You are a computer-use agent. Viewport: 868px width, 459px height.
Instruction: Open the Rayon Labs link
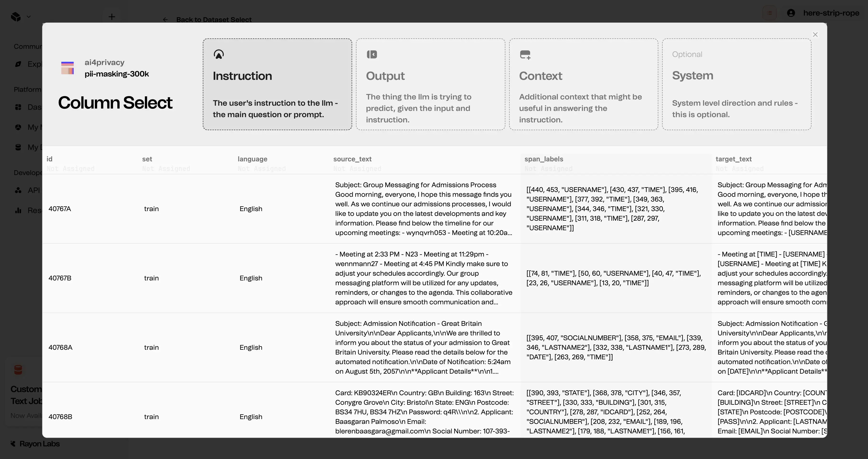tap(39, 444)
